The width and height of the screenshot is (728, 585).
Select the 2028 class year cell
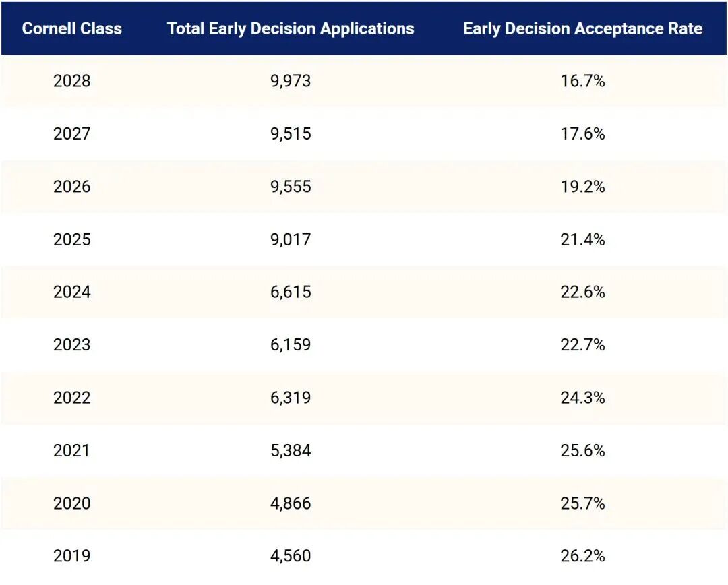(x=72, y=81)
